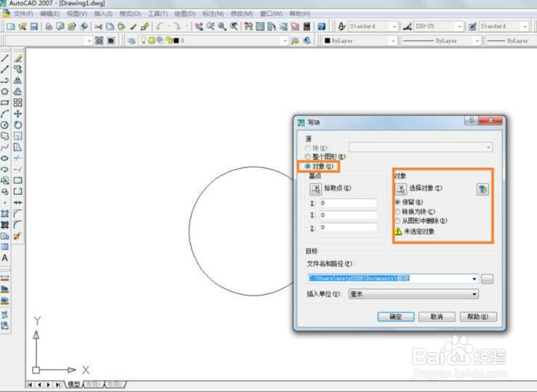Viewport: 537px width, 392px height.
Task: Select the 从图形中删除 radio option
Action: coord(397,221)
